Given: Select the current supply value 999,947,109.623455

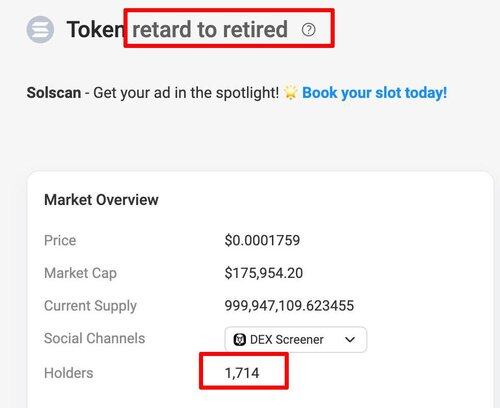Looking at the screenshot, I should click(289, 306).
